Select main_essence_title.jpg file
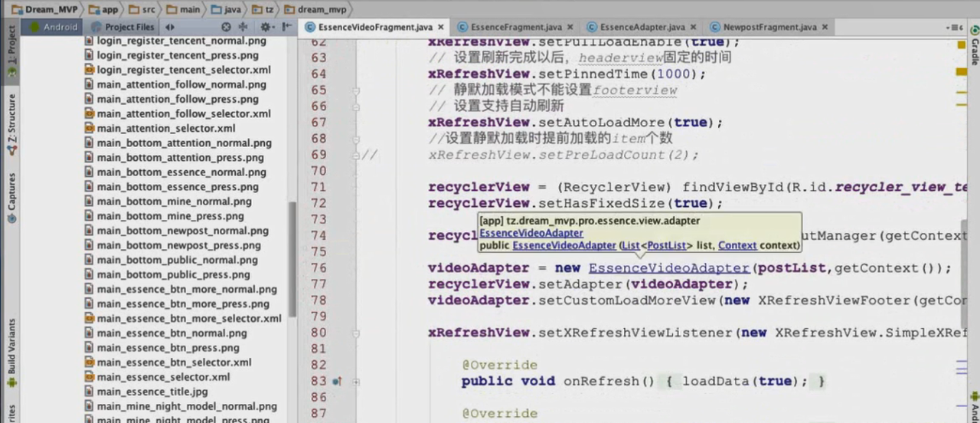 (145, 392)
